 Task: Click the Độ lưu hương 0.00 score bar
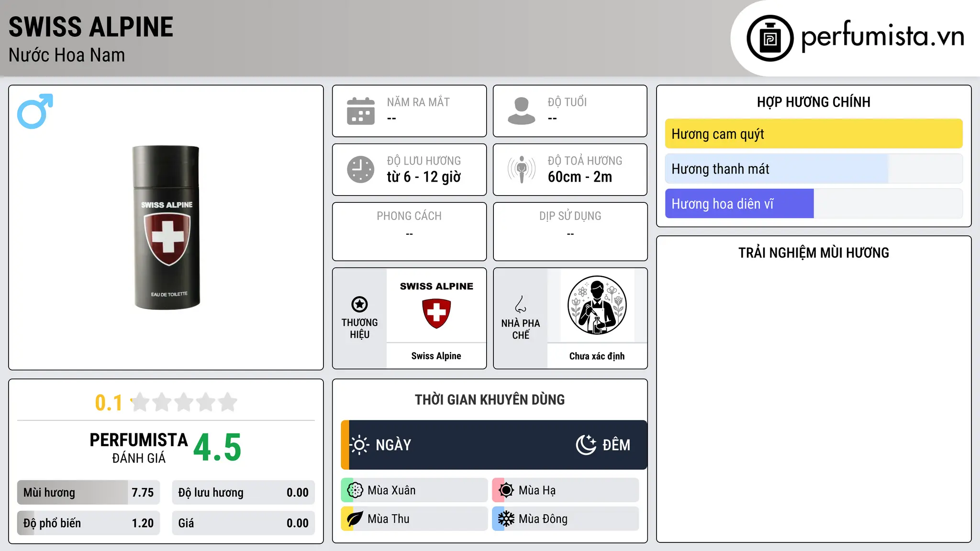243,493
